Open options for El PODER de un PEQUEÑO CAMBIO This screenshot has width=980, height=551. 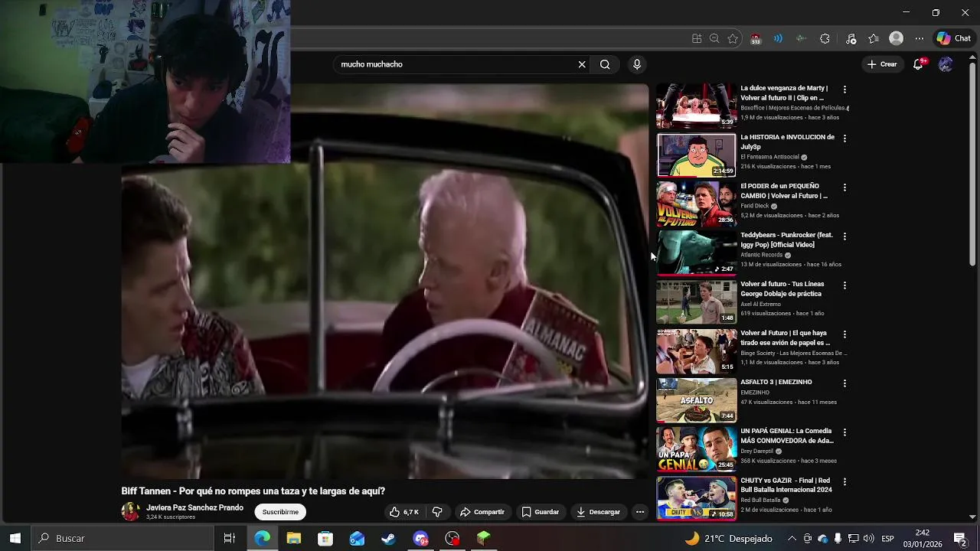844,187
